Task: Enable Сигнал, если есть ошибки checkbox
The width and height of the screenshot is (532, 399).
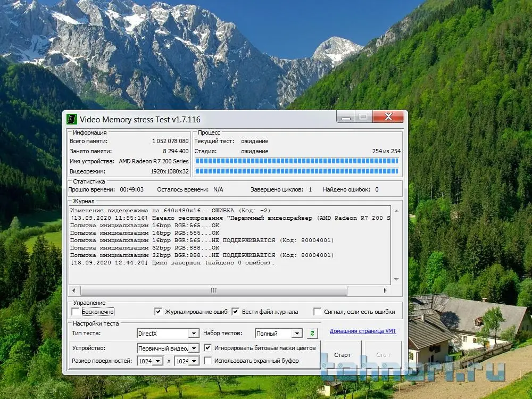Action: pyautogui.click(x=317, y=311)
